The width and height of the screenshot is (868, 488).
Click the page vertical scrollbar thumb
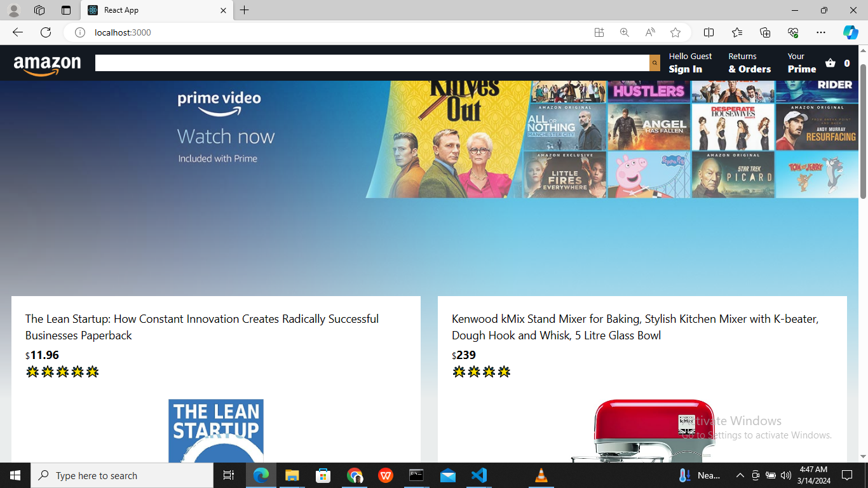coord(864,131)
